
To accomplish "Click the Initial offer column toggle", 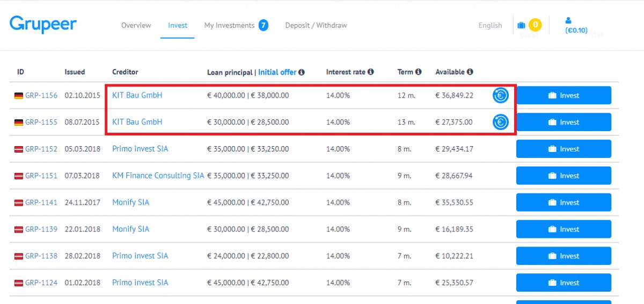I will (277, 72).
